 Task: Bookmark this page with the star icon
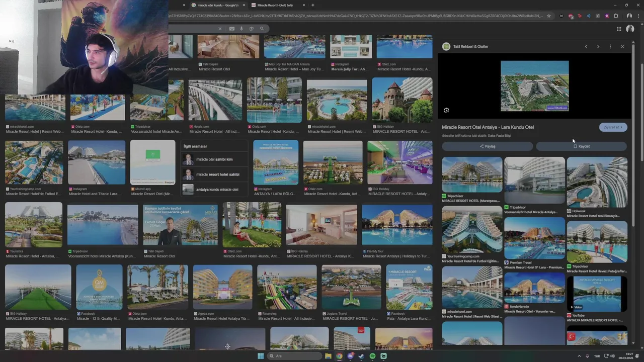click(x=548, y=16)
